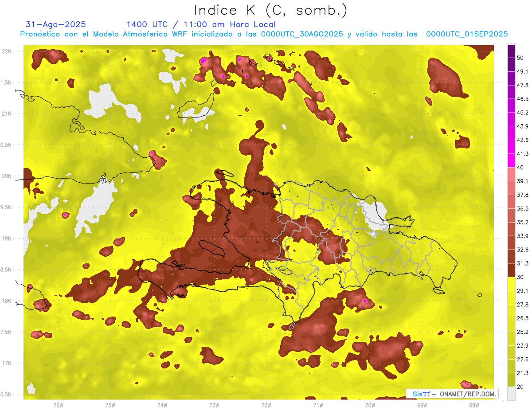The image size is (532, 411).
Task: Click the legend value "50"
Action: pos(520,58)
